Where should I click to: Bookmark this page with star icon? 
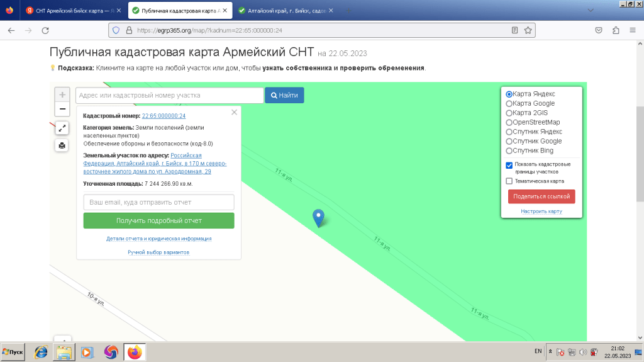point(528,30)
